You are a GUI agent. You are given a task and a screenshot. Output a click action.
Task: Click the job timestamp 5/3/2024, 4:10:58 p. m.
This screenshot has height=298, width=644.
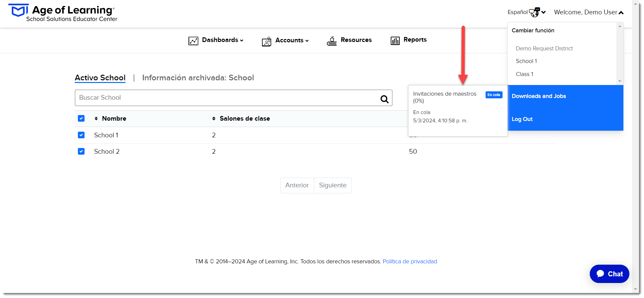pyautogui.click(x=440, y=120)
